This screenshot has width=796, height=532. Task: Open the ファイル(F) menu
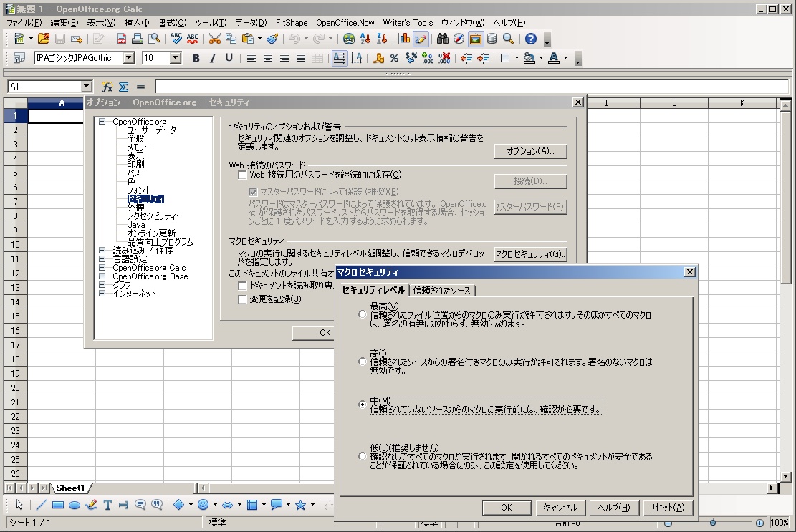(24, 23)
